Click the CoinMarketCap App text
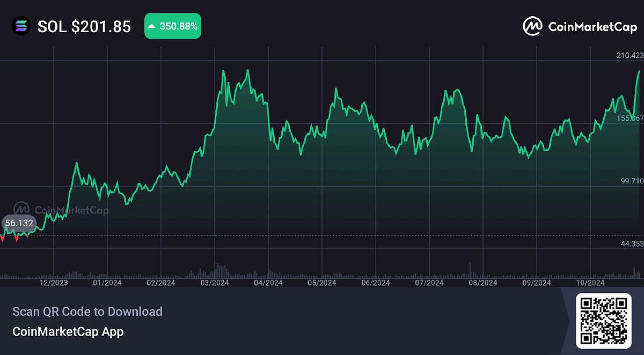The height and width of the screenshot is (355, 644). tap(68, 332)
